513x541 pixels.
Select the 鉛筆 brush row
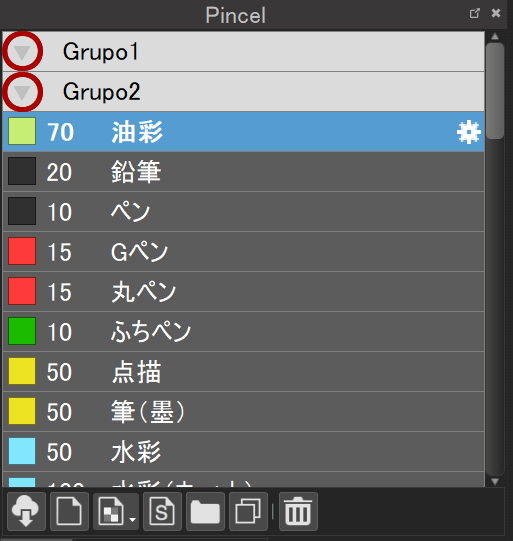244,171
